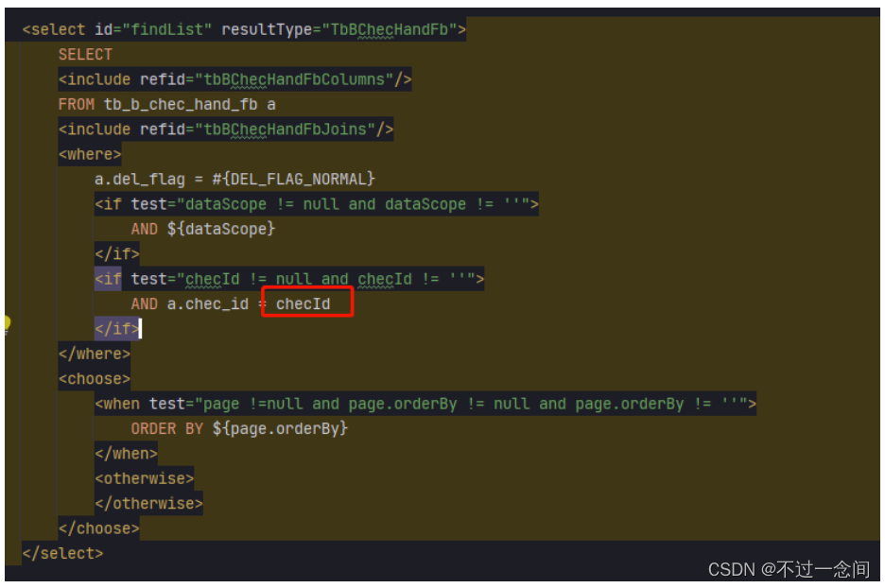Click the closing </where> tag

95,354
